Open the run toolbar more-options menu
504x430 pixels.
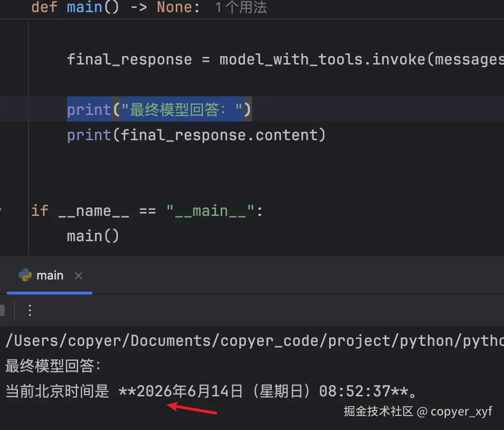point(30,310)
